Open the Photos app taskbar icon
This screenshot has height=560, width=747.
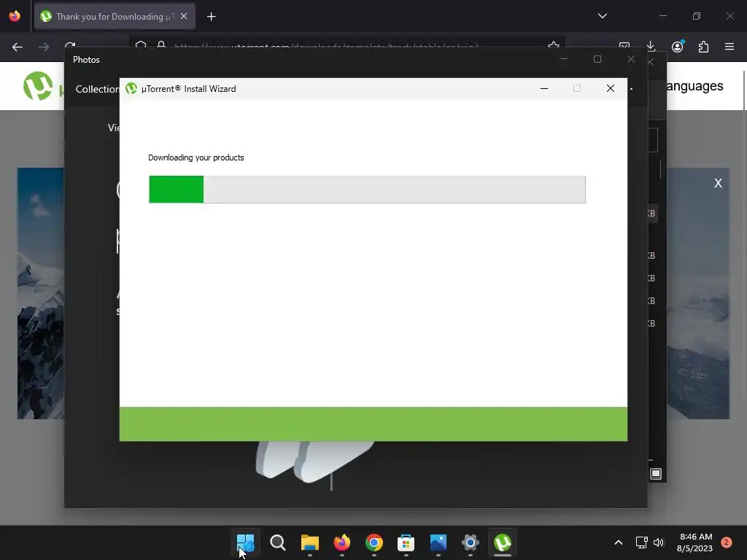pos(438,542)
